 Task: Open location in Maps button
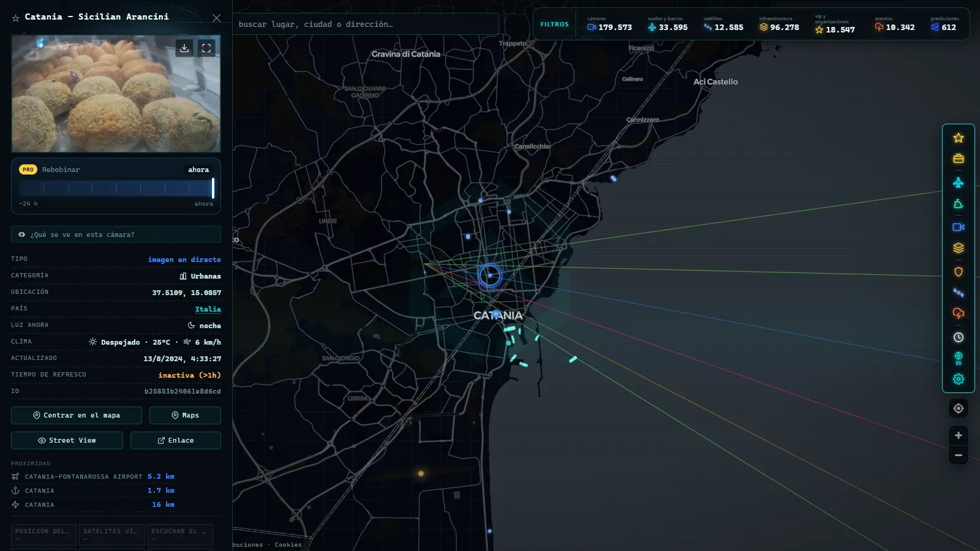click(185, 415)
